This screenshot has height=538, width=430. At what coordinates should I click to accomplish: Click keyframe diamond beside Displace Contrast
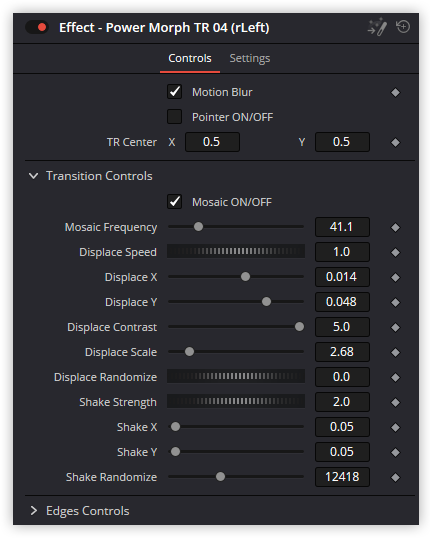coord(395,327)
